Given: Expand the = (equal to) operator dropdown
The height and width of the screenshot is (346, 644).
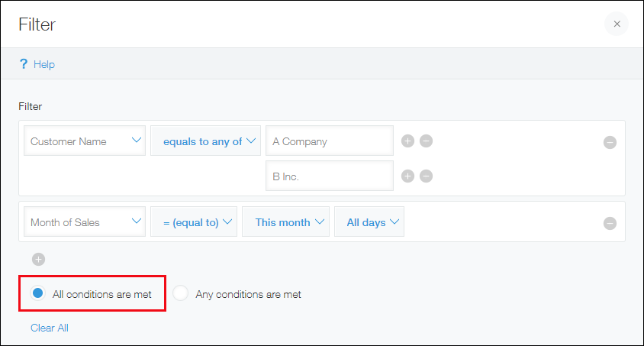Looking at the screenshot, I should tap(194, 222).
